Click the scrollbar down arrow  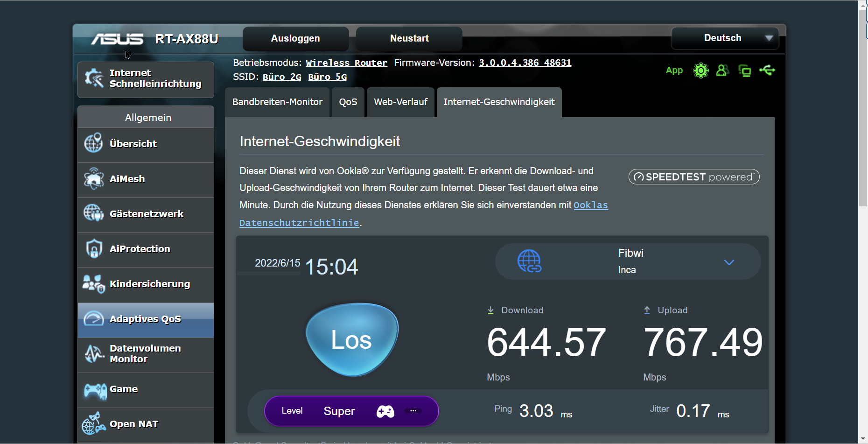point(863,439)
